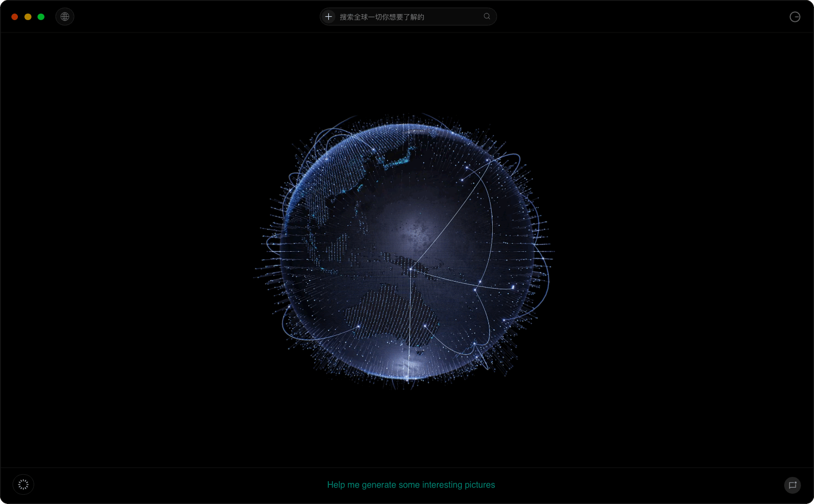Close the window with the red button
This screenshot has width=814, height=504.
pyautogui.click(x=15, y=17)
